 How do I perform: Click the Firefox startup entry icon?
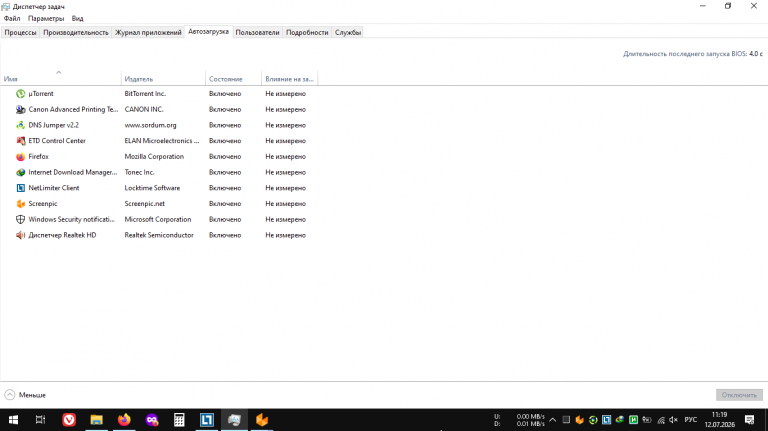coord(21,156)
